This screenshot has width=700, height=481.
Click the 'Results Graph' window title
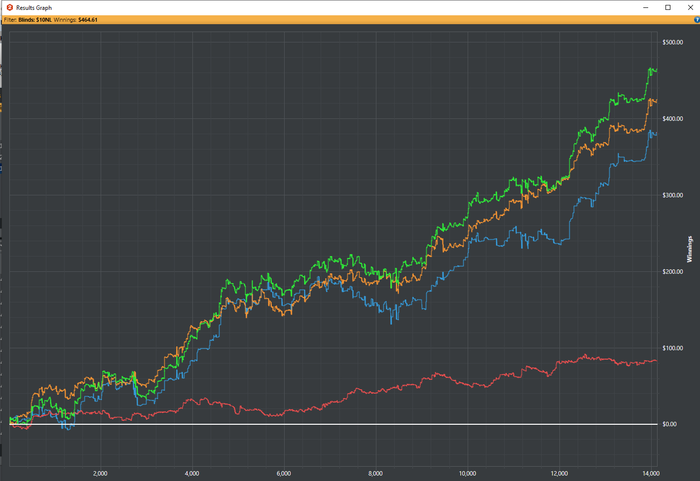point(34,8)
